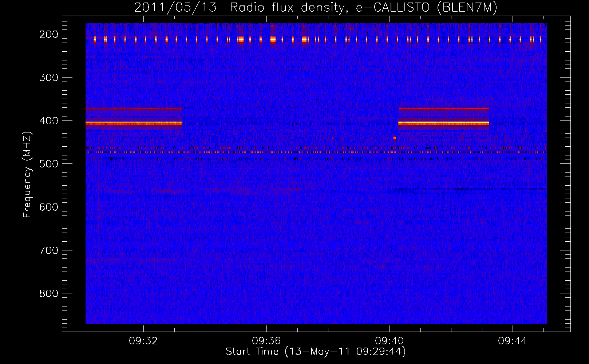
Task: Click the 09:36 time tick label
Action: 266,341
